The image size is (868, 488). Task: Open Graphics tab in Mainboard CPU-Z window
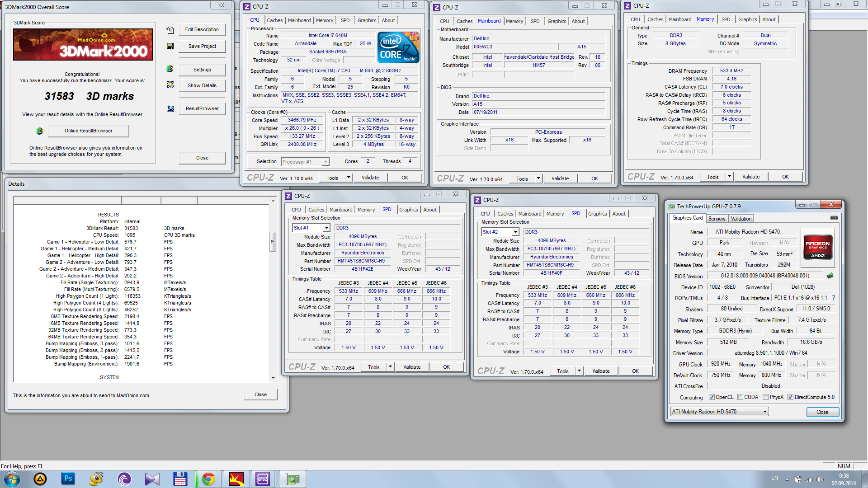[x=557, y=21]
